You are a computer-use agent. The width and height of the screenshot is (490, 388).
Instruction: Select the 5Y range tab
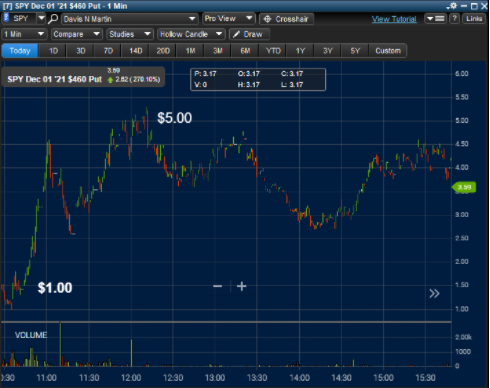pyautogui.click(x=355, y=51)
